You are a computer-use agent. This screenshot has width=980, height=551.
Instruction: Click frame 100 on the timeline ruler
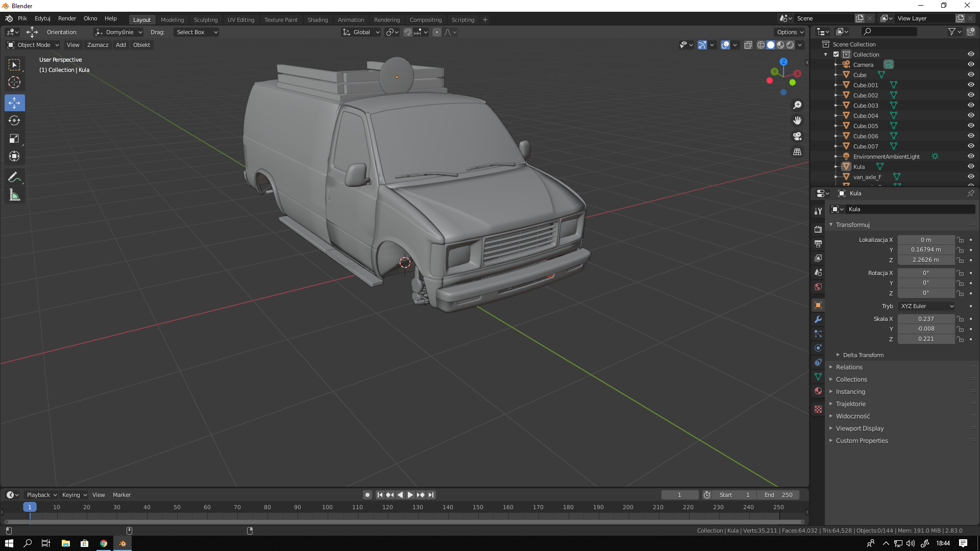[327, 507]
